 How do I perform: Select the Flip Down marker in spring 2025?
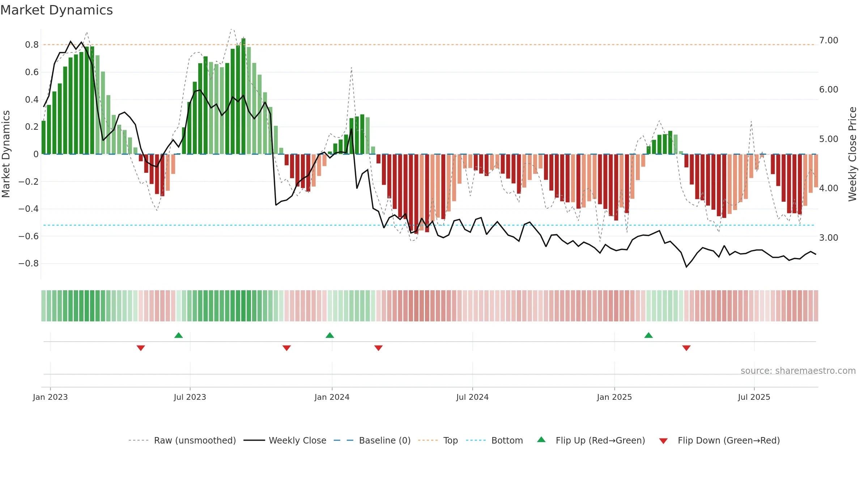click(x=686, y=348)
